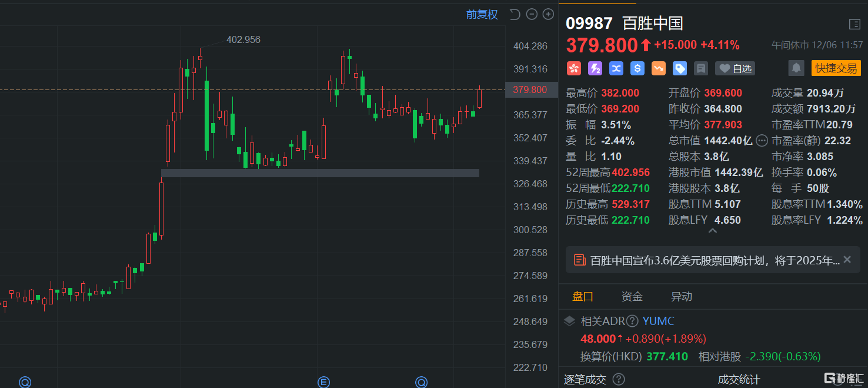Open 快捷交易 quick trade
This screenshot has width=868, height=388.
836,68
